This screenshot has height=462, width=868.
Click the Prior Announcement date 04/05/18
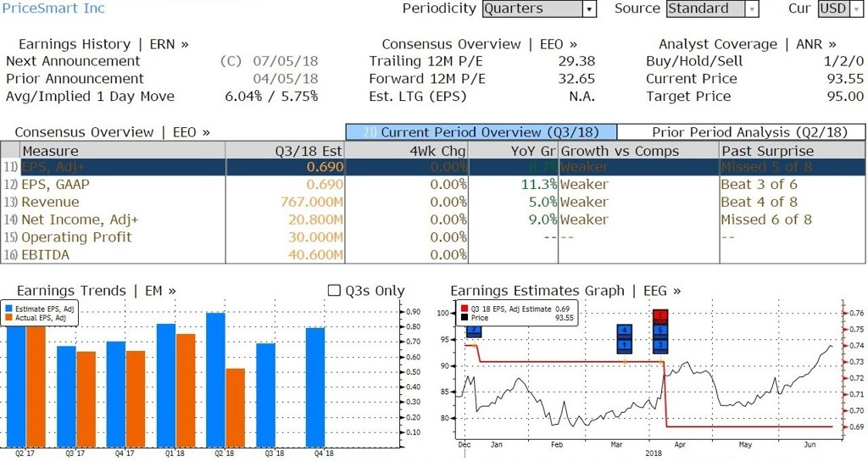286,79
